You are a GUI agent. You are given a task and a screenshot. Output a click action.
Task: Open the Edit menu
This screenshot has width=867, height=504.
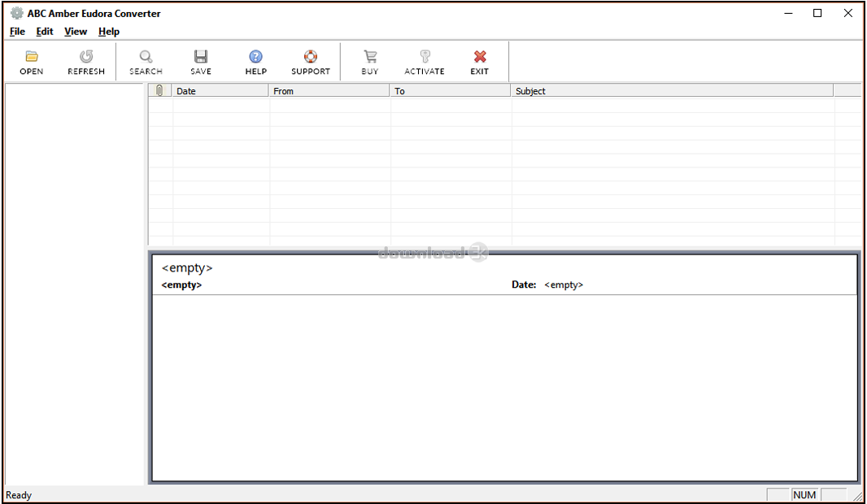pyautogui.click(x=45, y=32)
